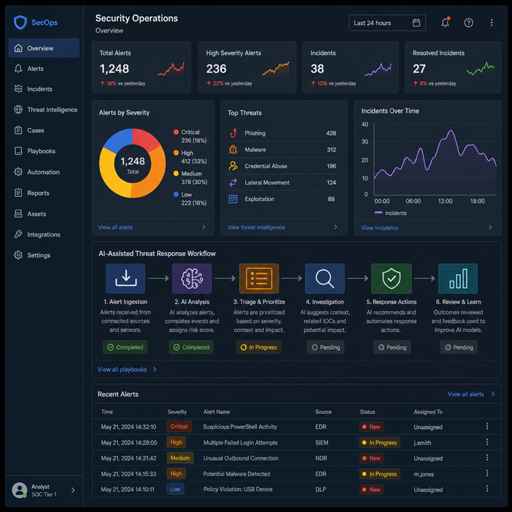This screenshot has width=512, height=512.
Task: Click the Analyst profile avatar
Action: click(x=20, y=490)
